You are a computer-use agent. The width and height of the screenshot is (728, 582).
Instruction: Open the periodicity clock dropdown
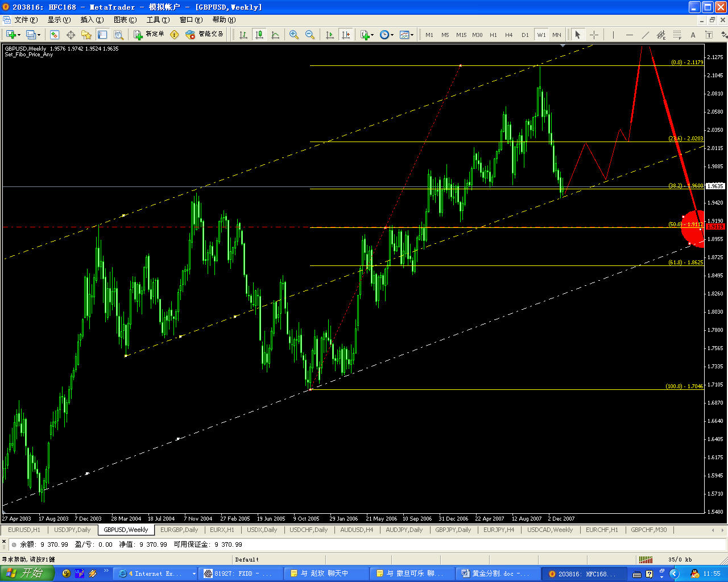386,35
